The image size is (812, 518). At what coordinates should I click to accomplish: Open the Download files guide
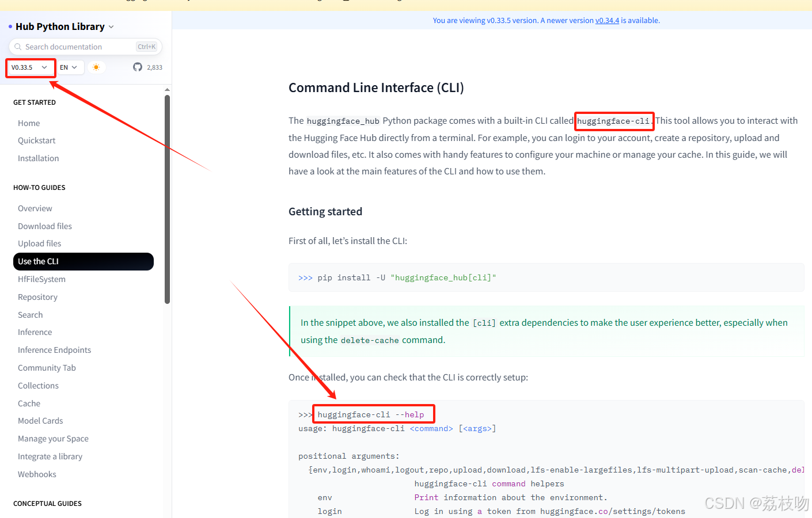point(45,226)
